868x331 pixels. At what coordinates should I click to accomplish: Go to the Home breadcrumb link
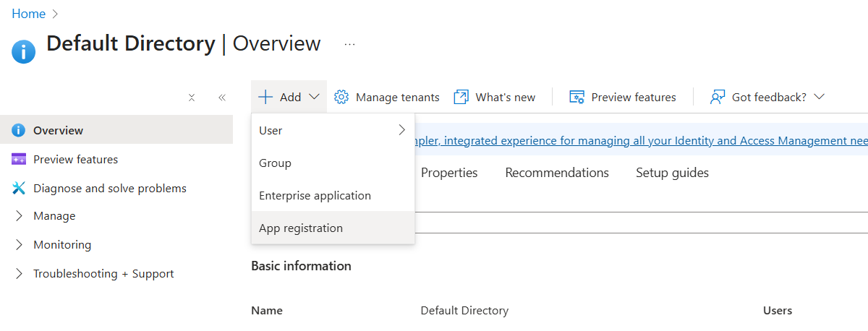[28, 14]
